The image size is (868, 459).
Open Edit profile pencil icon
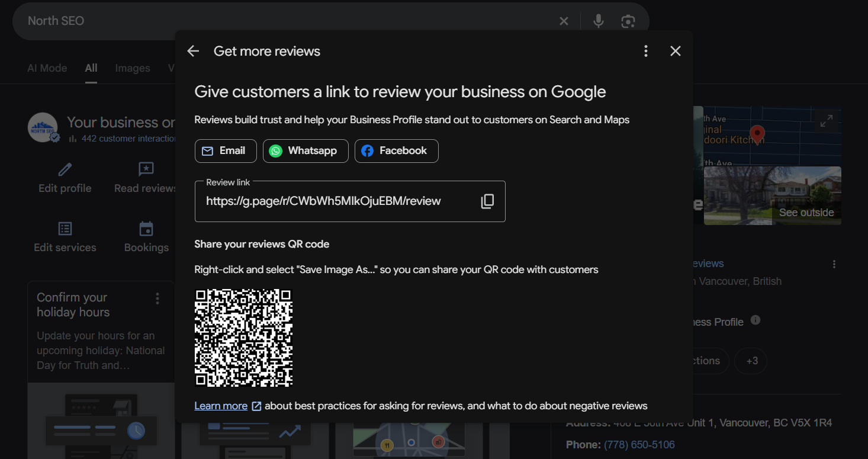pos(65,170)
